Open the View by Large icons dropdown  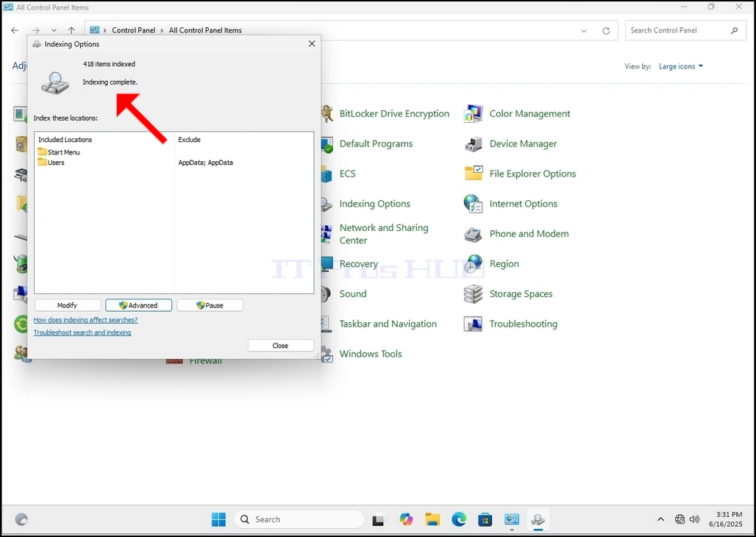coord(681,67)
